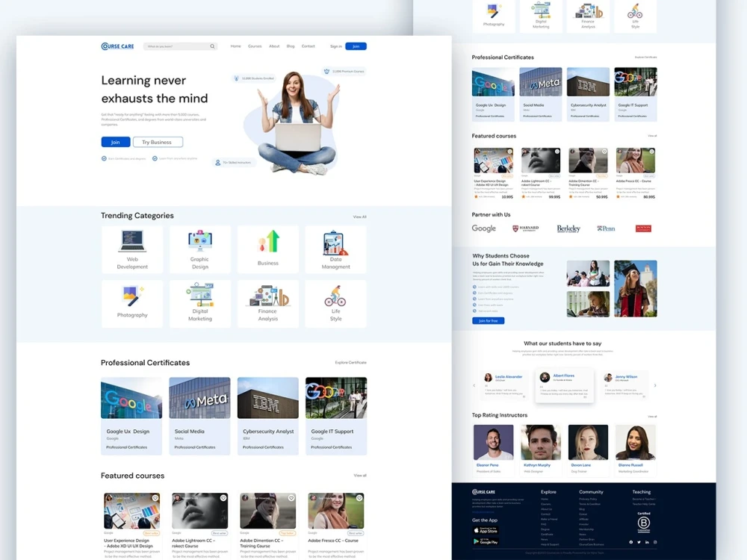Open Web Development category in front mockup
This screenshot has height=560, width=747.
pos(132,249)
